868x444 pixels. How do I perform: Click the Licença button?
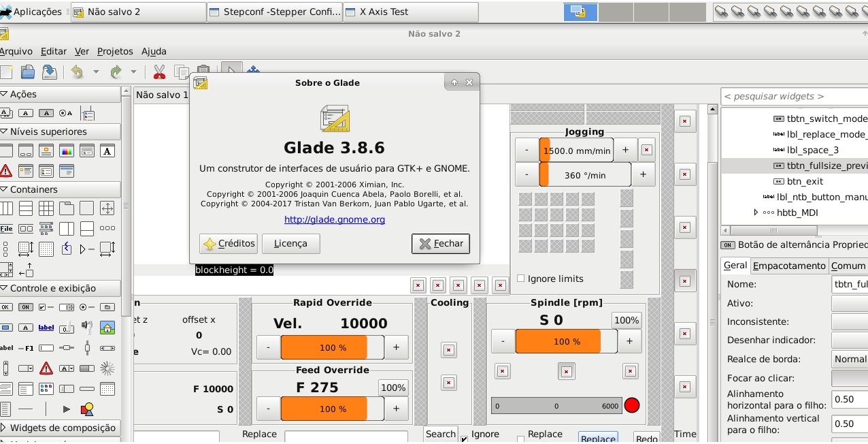[290, 244]
